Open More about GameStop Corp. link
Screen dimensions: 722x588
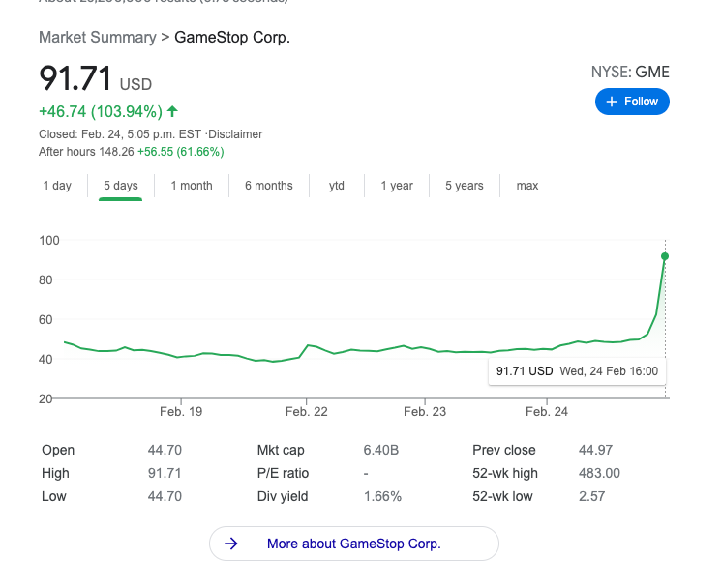[x=354, y=544]
